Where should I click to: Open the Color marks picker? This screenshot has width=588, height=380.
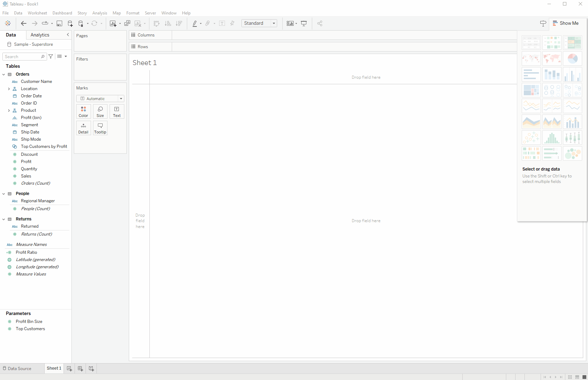83,111
